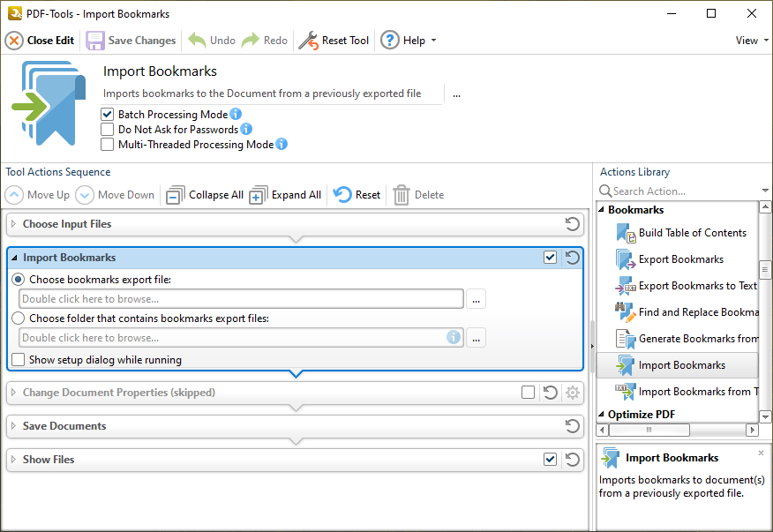773x532 pixels.
Task: Enable Do Not Ask for Passwords
Action: pyautogui.click(x=107, y=129)
